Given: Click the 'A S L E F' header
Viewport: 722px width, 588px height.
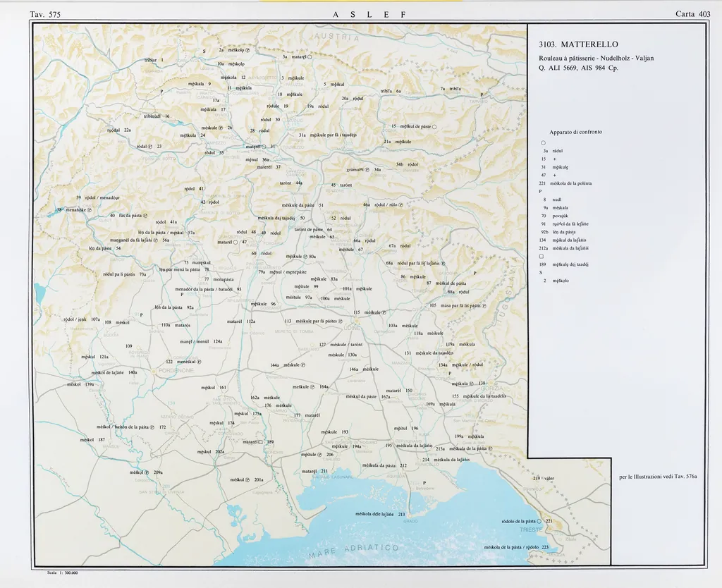Looking at the screenshot, I should [x=362, y=15].
